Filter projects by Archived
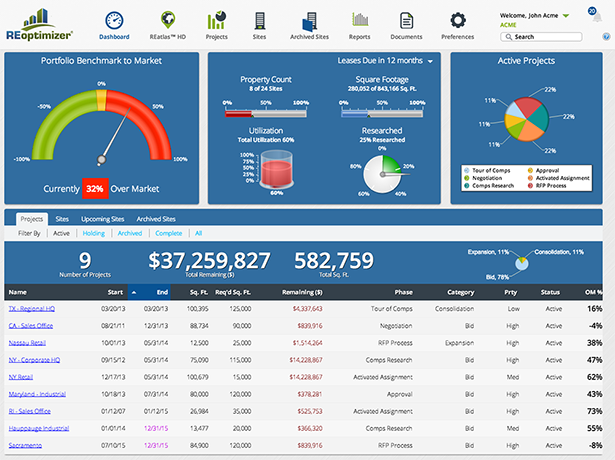Image resolution: width=615 pixels, height=460 pixels. 130,233
